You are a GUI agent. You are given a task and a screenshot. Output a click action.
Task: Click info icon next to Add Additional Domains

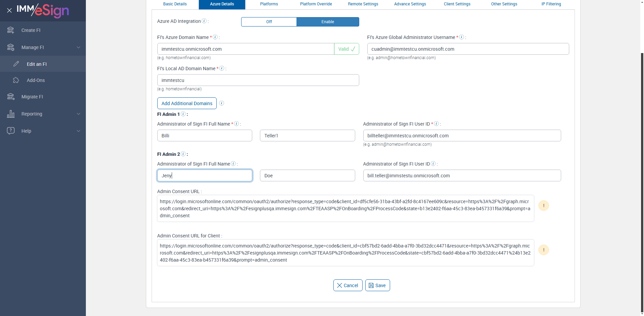click(x=222, y=103)
